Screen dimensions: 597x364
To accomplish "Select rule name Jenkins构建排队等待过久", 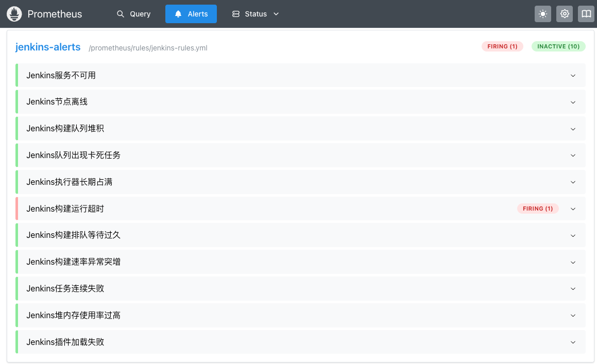I will point(73,235).
